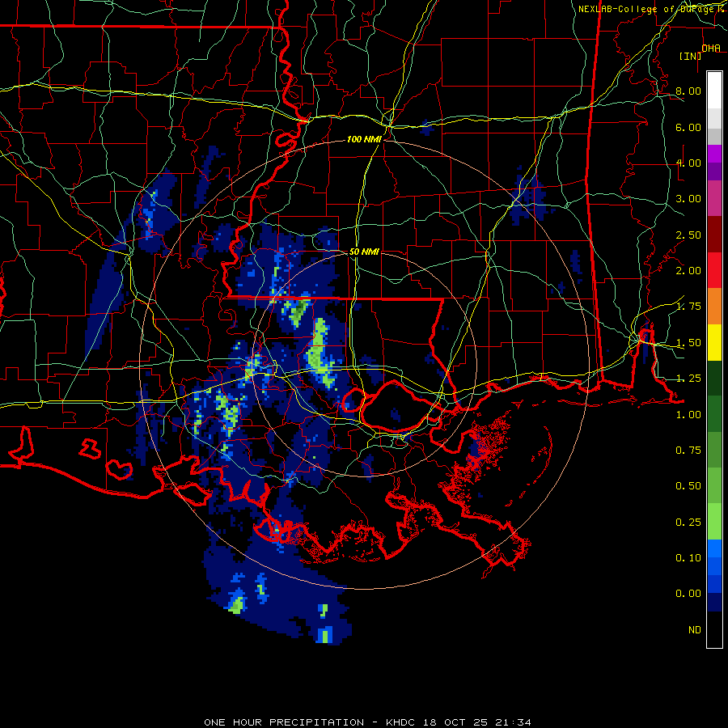Click the 0.10 legend value
The height and width of the screenshot is (728, 728).
point(688,558)
